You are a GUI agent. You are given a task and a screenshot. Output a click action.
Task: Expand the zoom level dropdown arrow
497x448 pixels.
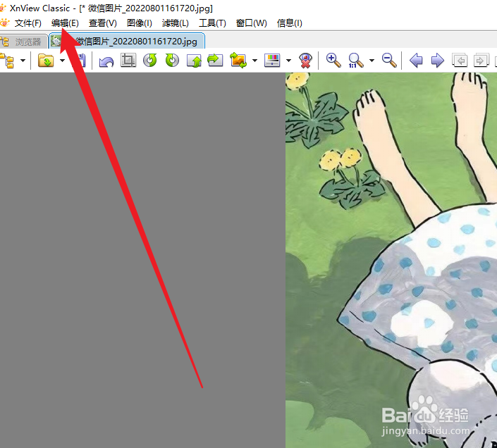[x=372, y=61]
